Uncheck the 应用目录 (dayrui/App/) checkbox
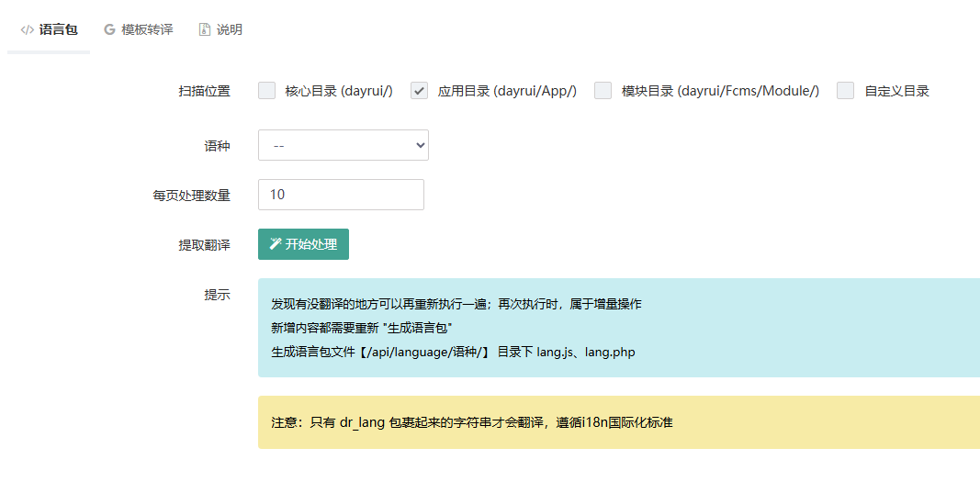The width and height of the screenshot is (980, 482). coord(420,91)
